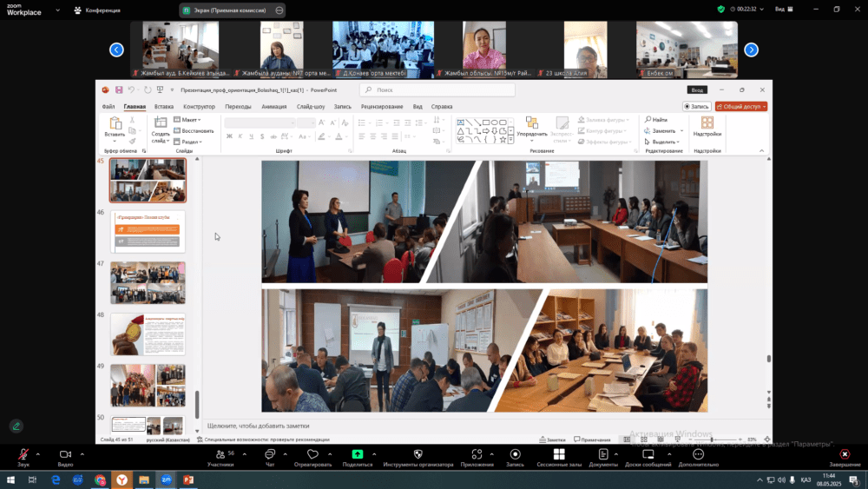Click Zoom Отреагировать heart icon
Image resolution: width=868 pixels, height=489 pixels.
pyautogui.click(x=312, y=454)
